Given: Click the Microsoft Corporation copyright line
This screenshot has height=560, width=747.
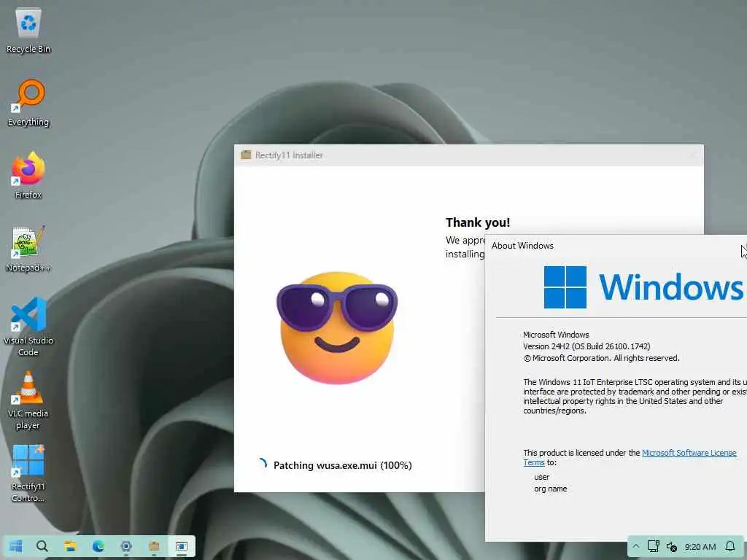Looking at the screenshot, I should click(601, 358).
